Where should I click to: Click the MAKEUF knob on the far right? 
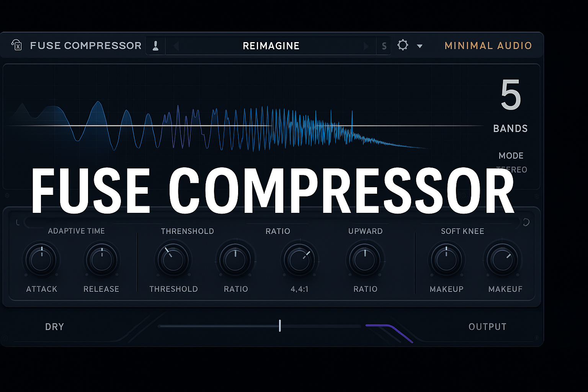pyautogui.click(x=502, y=260)
